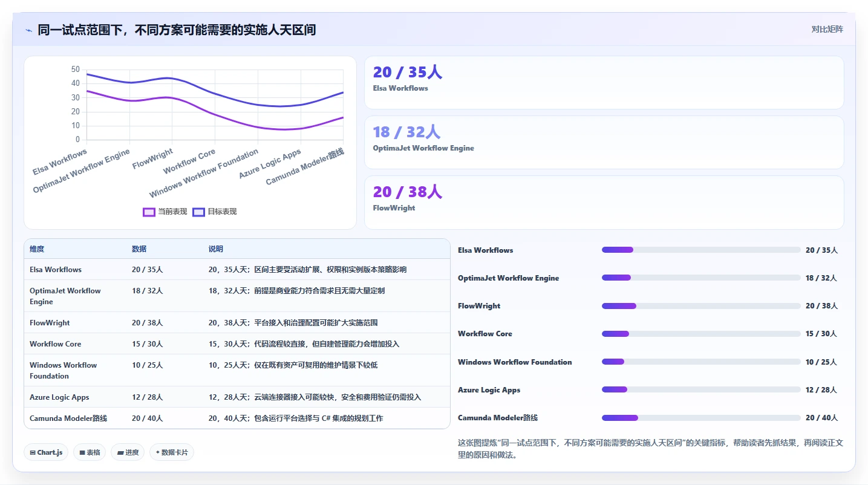Click the 10 / 25人 value beside a progress bar

821,362
